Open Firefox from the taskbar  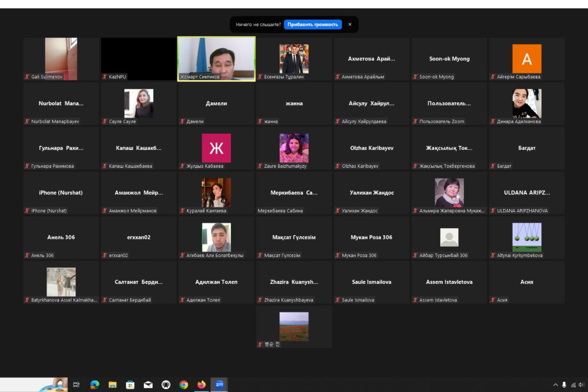[201, 385]
